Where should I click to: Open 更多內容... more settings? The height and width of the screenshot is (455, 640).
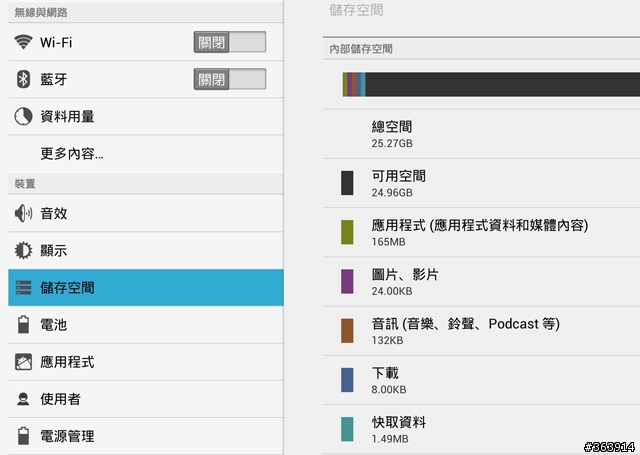146,154
